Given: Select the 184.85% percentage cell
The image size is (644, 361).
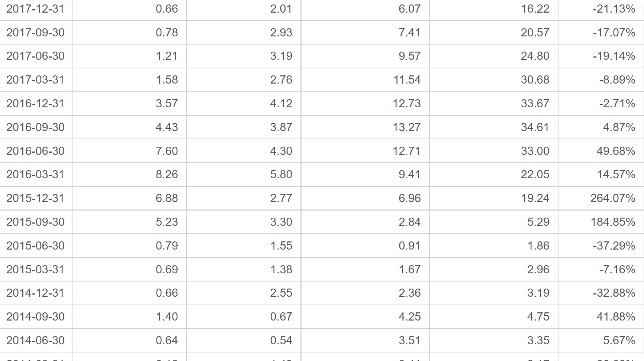Looking at the screenshot, I should tap(601, 222).
